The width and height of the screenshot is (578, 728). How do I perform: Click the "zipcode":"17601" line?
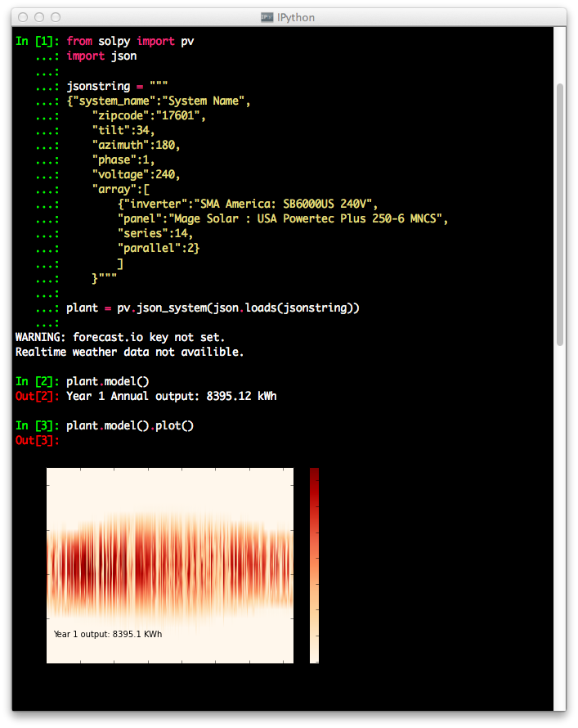[x=149, y=115]
